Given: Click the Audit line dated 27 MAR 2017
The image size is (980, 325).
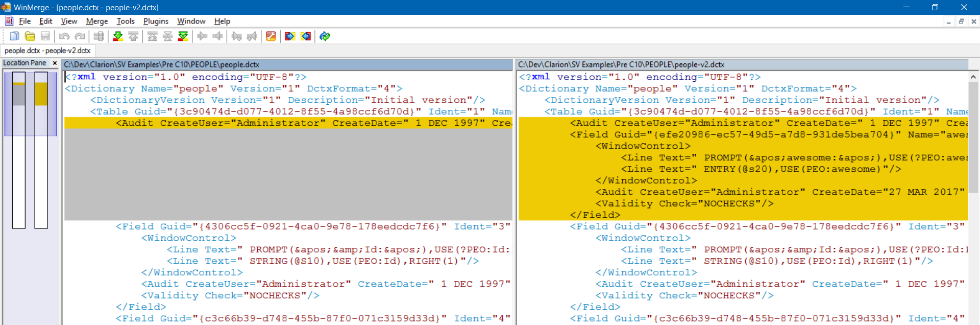Looking at the screenshot, I should (x=743, y=192).
